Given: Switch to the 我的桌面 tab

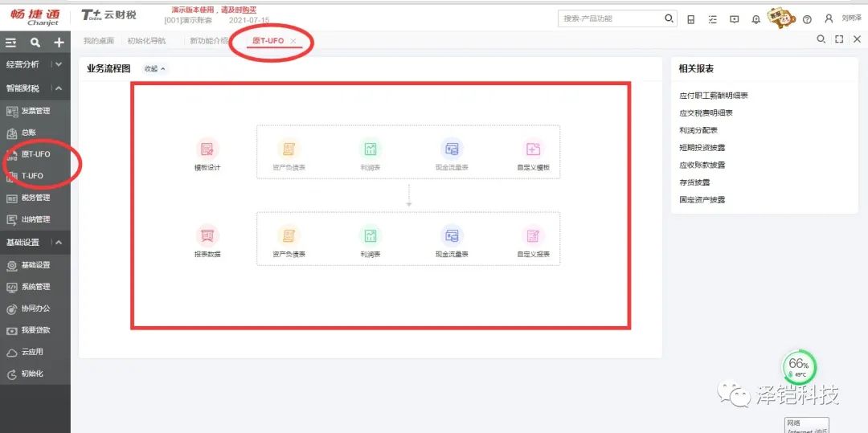Looking at the screenshot, I should point(99,41).
